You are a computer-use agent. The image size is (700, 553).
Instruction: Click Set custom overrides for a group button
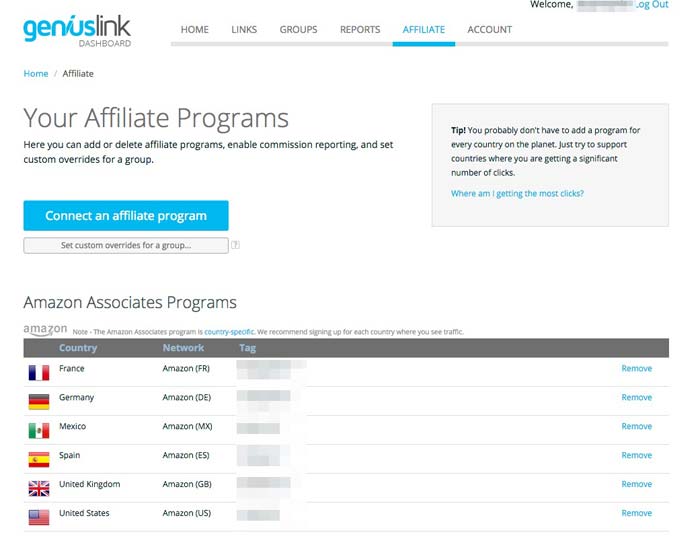(126, 245)
